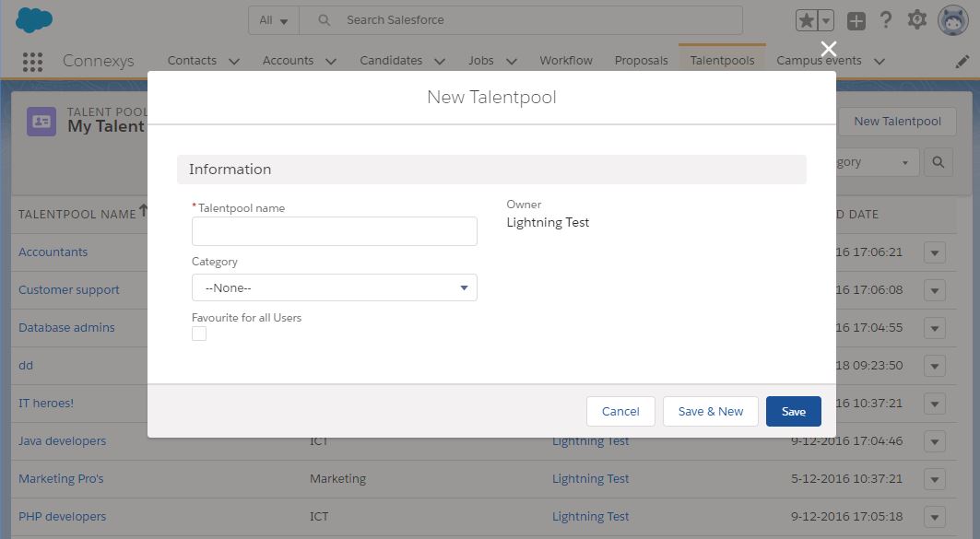Open the Contacts tab
This screenshot has height=539, width=980.
coord(192,61)
